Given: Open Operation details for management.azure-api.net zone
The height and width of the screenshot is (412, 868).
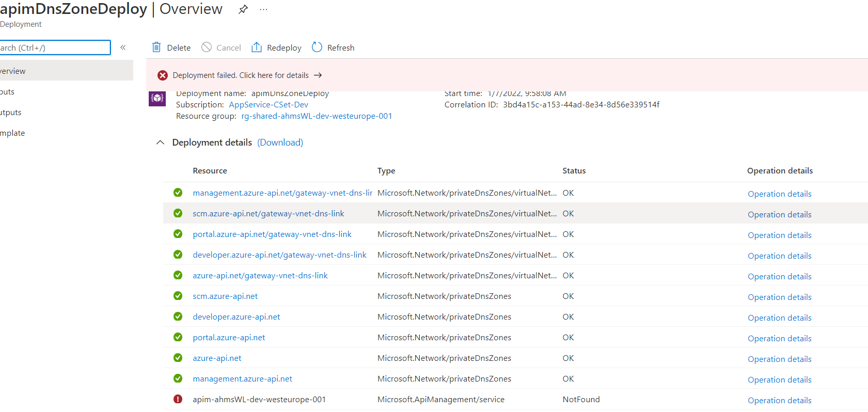Looking at the screenshot, I should pyautogui.click(x=780, y=379).
